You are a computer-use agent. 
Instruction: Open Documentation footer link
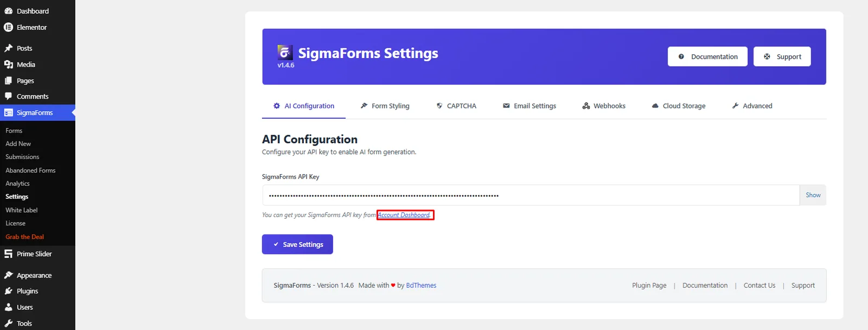pyautogui.click(x=705, y=285)
